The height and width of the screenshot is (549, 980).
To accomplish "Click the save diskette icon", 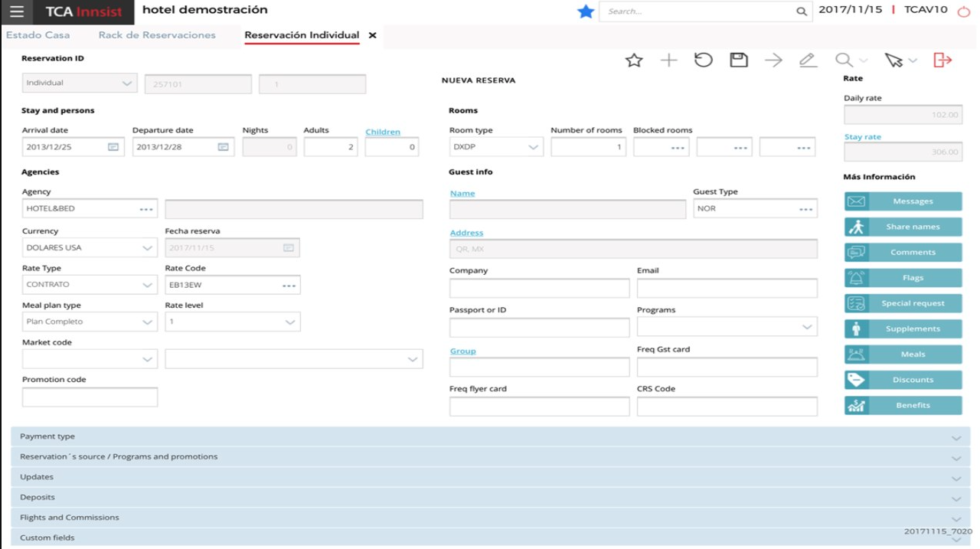I will [738, 60].
